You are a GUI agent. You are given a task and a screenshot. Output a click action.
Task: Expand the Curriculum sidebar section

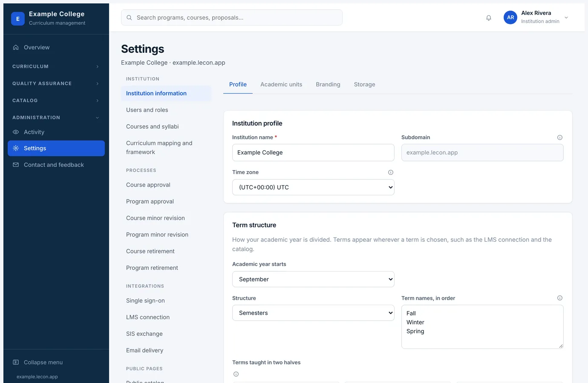tap(56, 66)
